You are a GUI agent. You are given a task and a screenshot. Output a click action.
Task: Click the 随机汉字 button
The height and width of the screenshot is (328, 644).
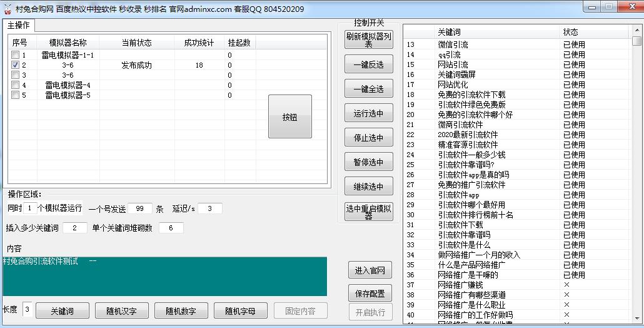121,310
